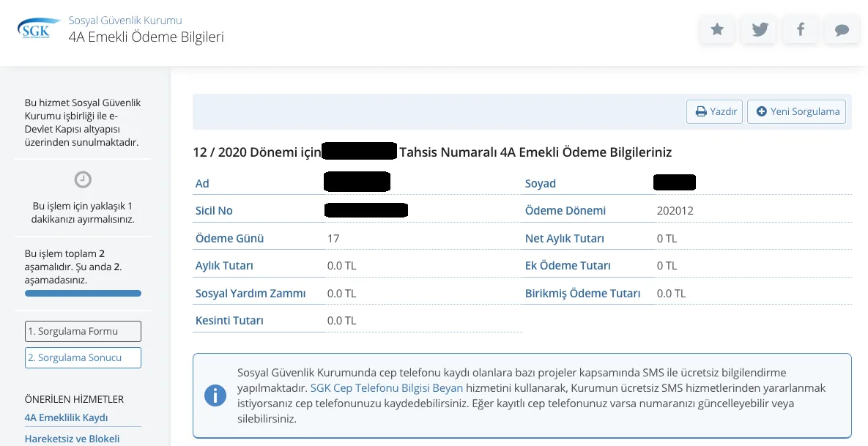
Task: Click the Net Aylık Tutarı label
Action: 564,239
